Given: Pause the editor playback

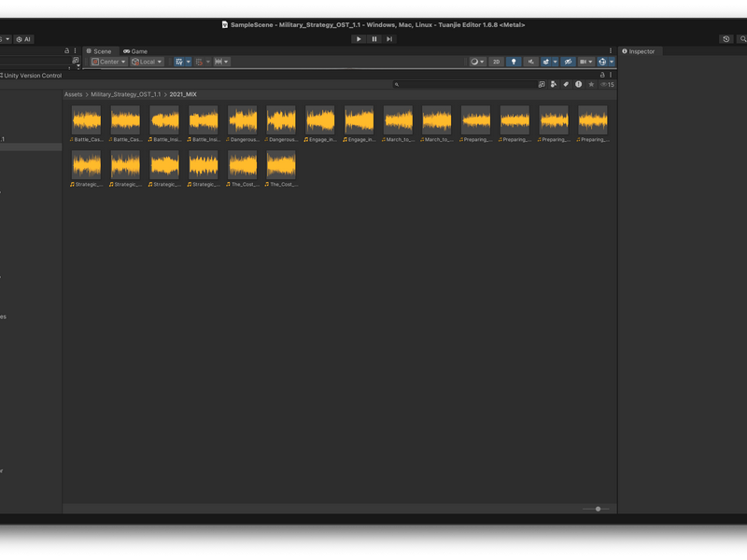Looking at the screenshot, I should (x=374, y=39).
